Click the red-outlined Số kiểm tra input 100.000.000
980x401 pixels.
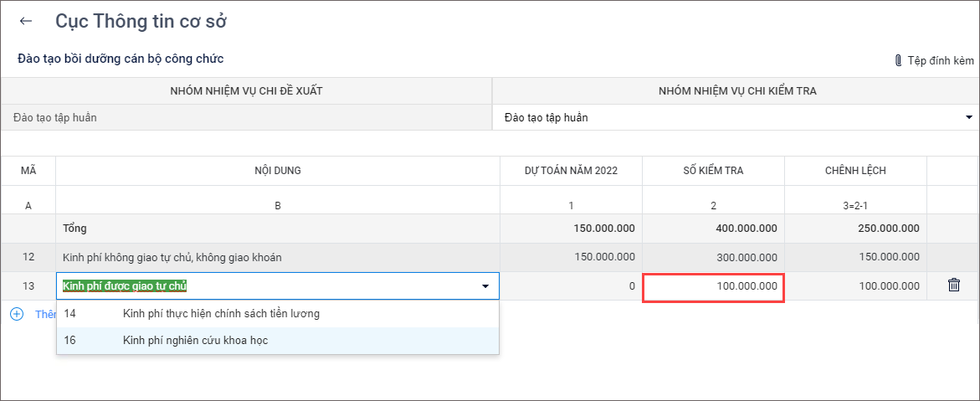click(x=713, y=287)
